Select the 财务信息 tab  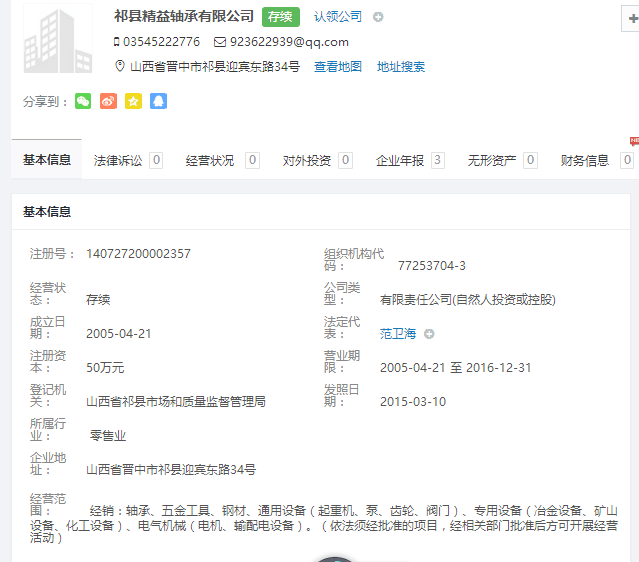click(x=585, y=160)
